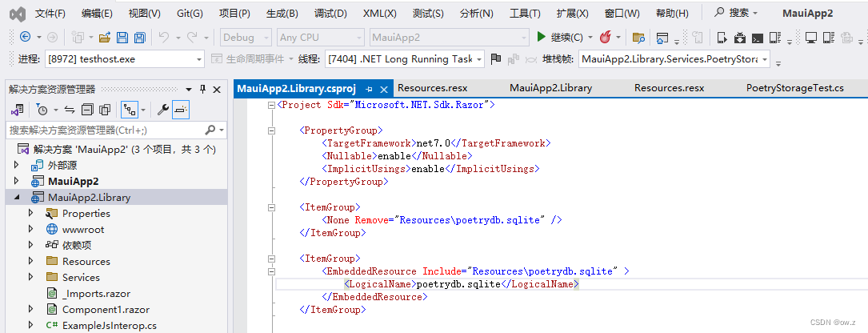868x333 pixels.
Task: Open the Any CPU platform dropdown
Action: 321,37
